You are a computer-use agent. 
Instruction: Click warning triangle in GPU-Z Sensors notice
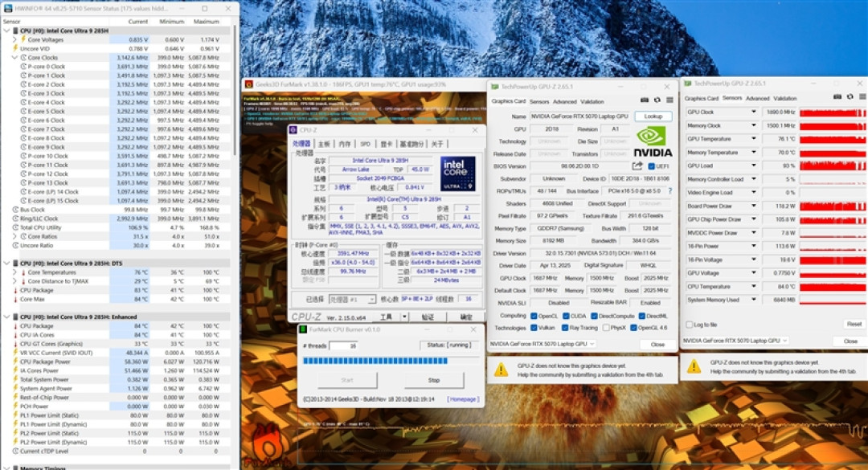point(694,366)
